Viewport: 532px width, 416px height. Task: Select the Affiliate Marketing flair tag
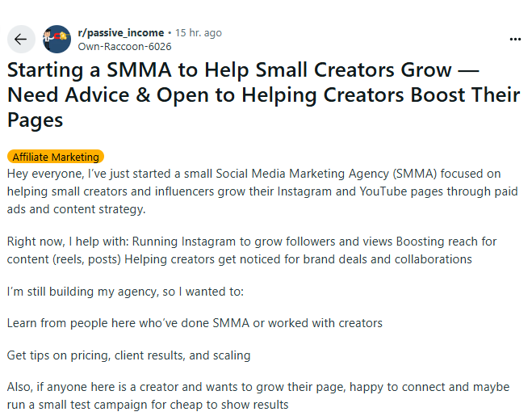coord(56,157)
